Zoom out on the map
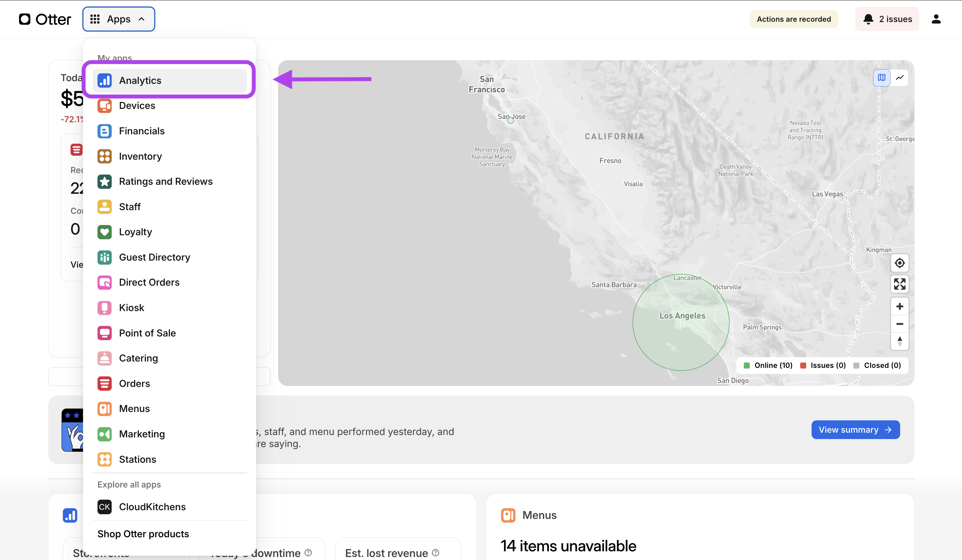Screen dimensions: 962x560 [x=899, y=324]
